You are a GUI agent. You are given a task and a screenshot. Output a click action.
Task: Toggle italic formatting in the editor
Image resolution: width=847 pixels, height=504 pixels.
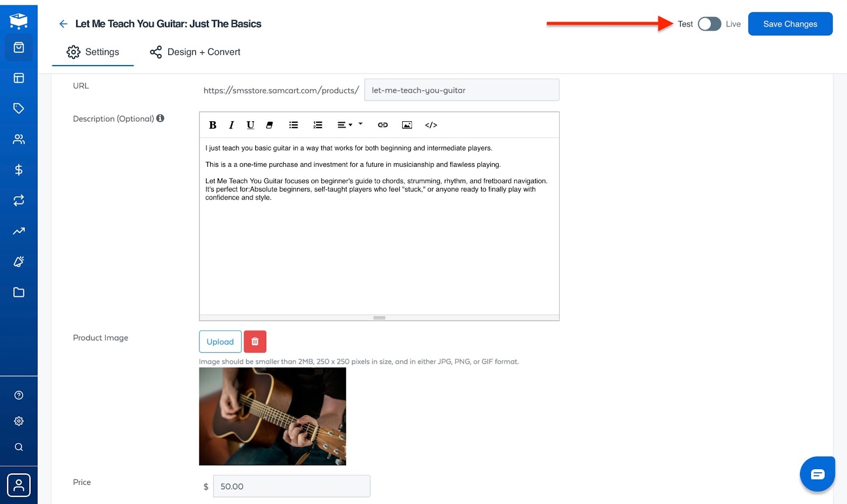[231, 125]
